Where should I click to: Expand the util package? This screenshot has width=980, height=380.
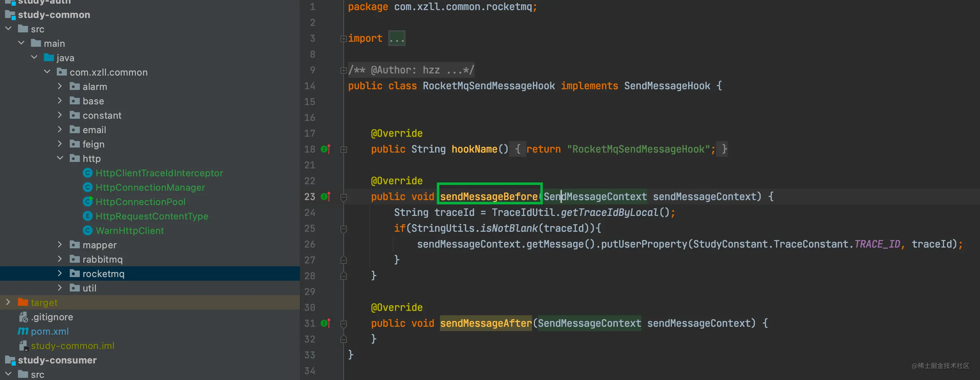[x=60, y=288]
